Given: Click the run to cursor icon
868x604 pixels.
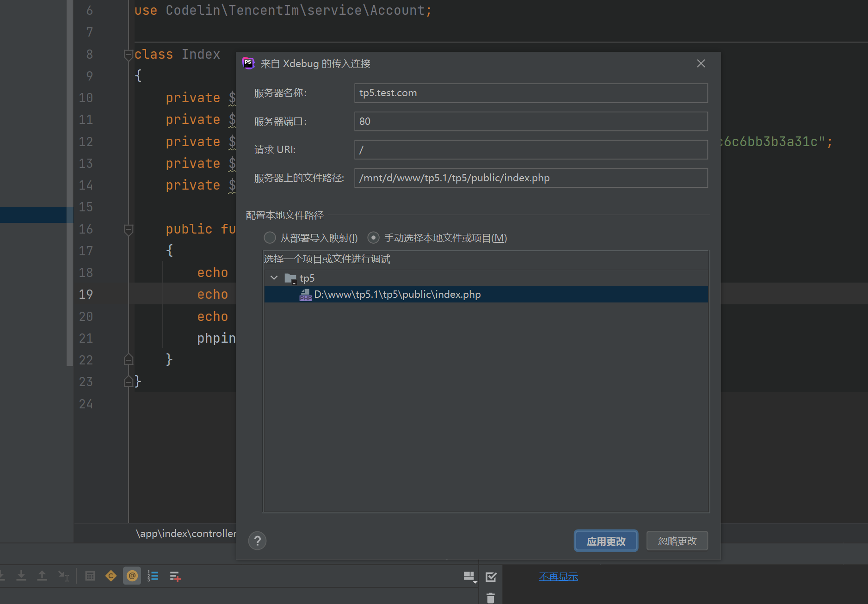Looking at the screenshot, I should point(63,576).
